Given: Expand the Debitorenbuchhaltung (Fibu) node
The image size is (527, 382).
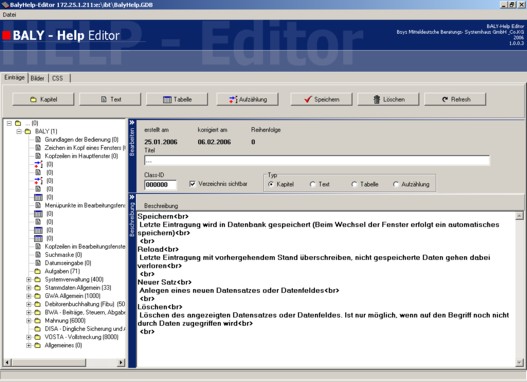Looking at the screenshot, I should [29, 304].
